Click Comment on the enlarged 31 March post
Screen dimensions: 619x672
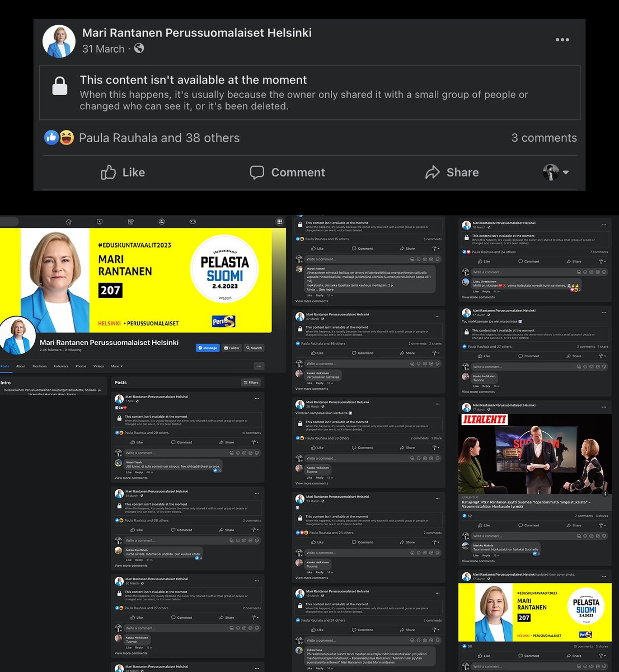tap(287, 172)
